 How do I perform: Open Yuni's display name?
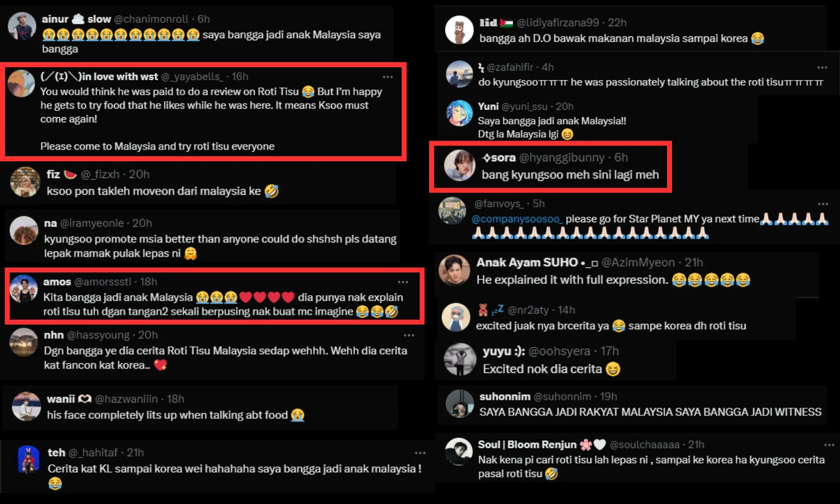488,106
